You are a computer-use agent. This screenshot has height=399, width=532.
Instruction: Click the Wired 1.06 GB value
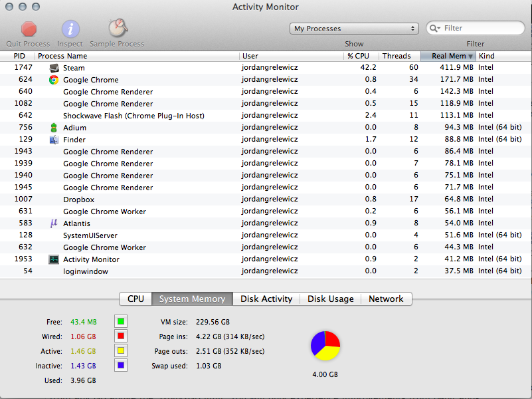83,336
